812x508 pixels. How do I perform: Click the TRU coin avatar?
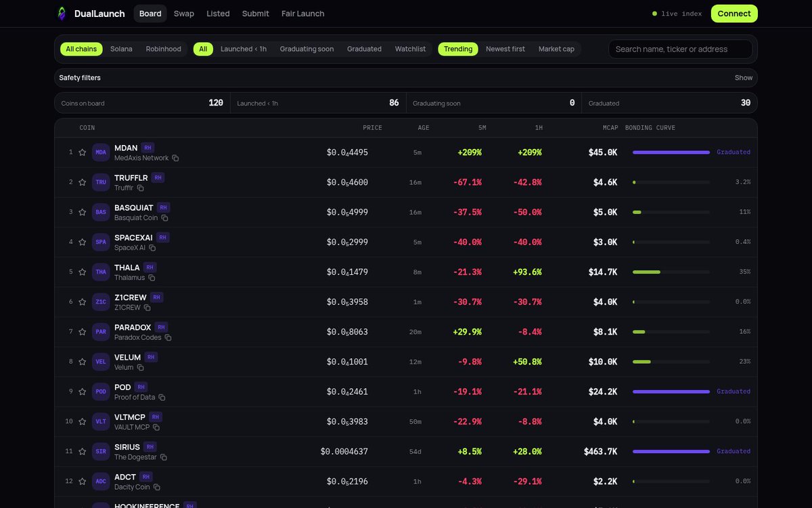tap(101, 182)
